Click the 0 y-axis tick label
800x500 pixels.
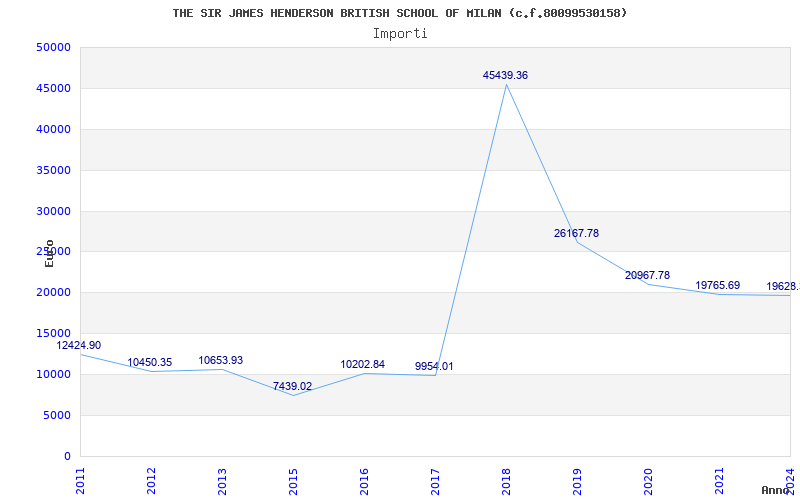point(67,456)
